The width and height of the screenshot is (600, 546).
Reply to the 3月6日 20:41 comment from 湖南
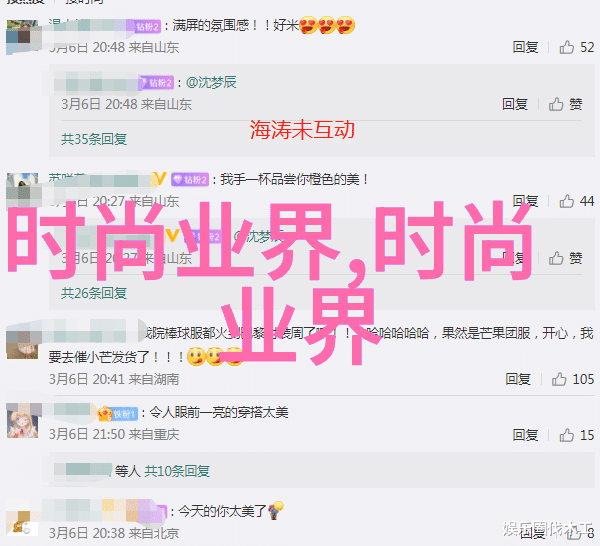[x=518, y=379]
